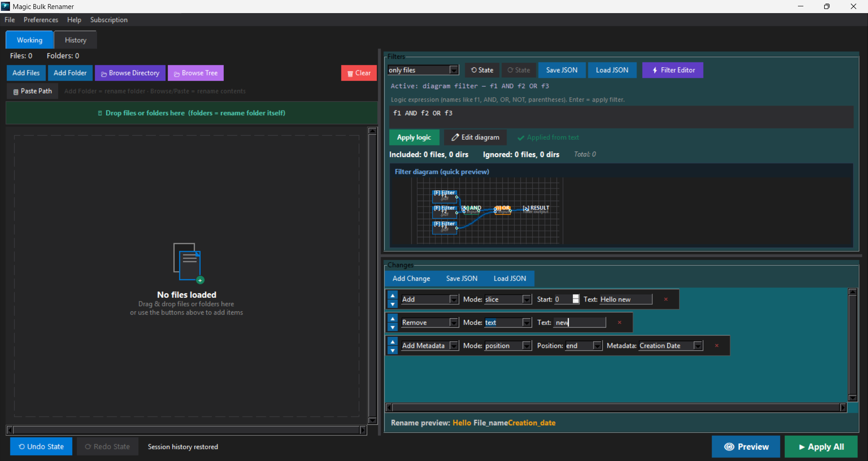Click the Add Folder button
This screenshot has width=868, height=461.
point(70,73)
